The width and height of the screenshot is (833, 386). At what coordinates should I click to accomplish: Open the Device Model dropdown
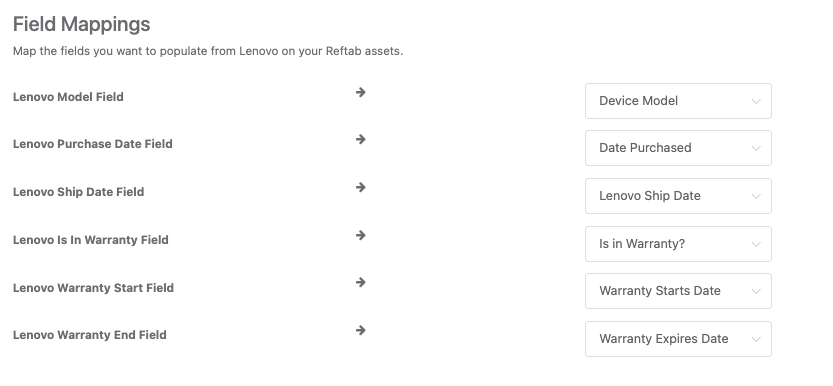tap(678, 101)
